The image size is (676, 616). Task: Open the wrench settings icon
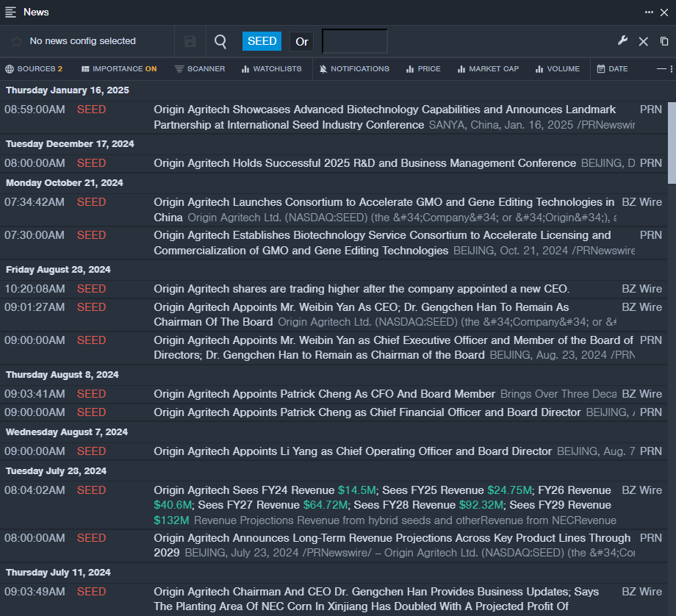tap(622, 41)
